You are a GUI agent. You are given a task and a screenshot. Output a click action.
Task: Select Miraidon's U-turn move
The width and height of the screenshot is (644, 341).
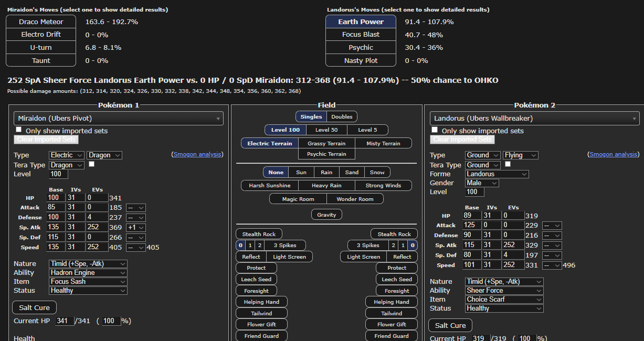(41, 47)
